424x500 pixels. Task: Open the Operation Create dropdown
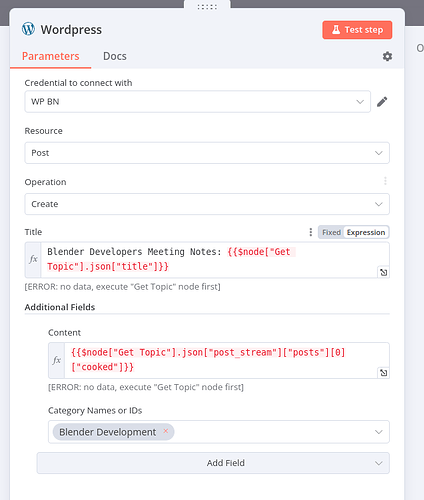point(207,204)
